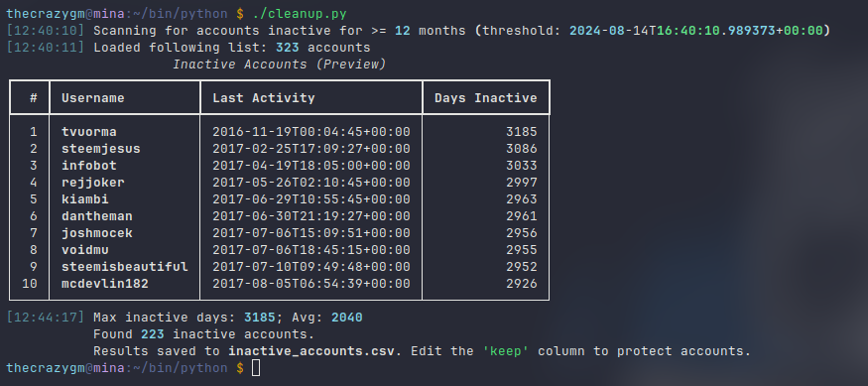The image size is (868, 386).
Task: Click the 'keep' green text
Action: tap(505, 351)
